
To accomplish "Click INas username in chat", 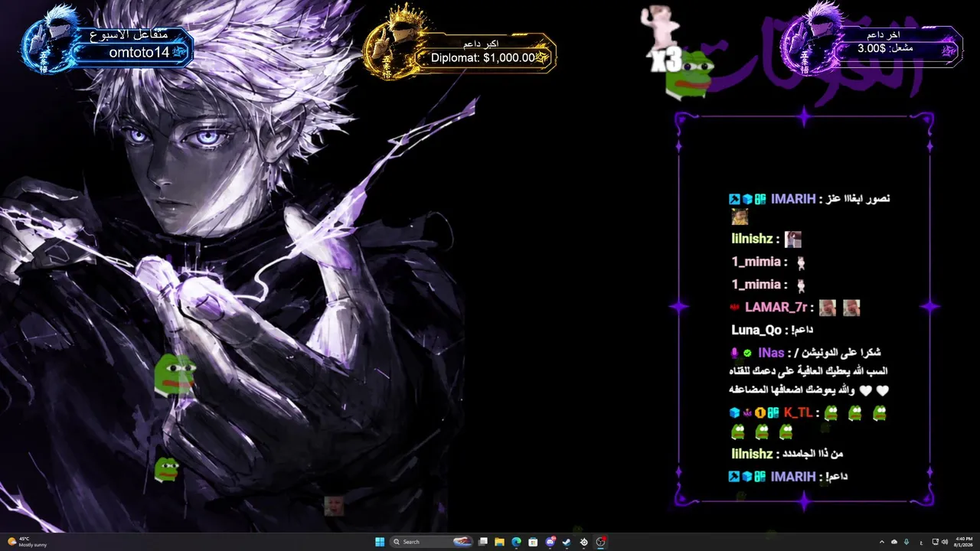I will 771,353.
